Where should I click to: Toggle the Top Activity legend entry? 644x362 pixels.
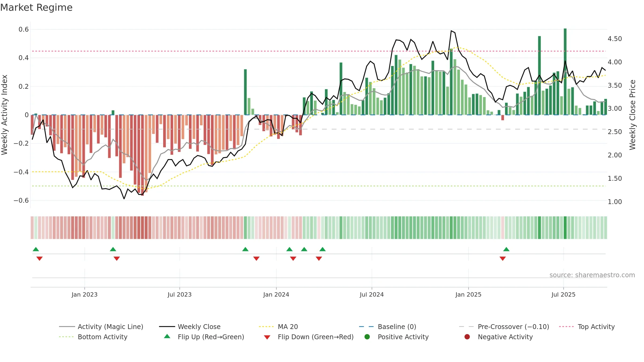[x=587, y=327]
